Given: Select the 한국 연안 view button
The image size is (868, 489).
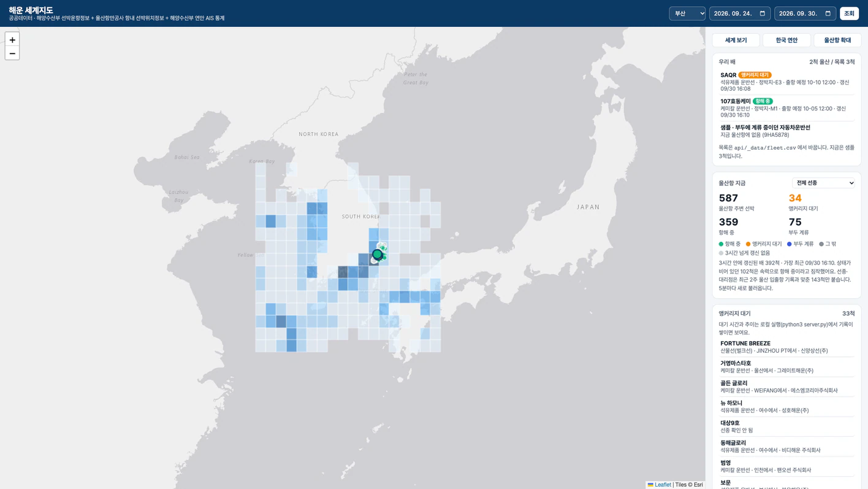Looking at the screenshot, I should [x=786, y=40].
